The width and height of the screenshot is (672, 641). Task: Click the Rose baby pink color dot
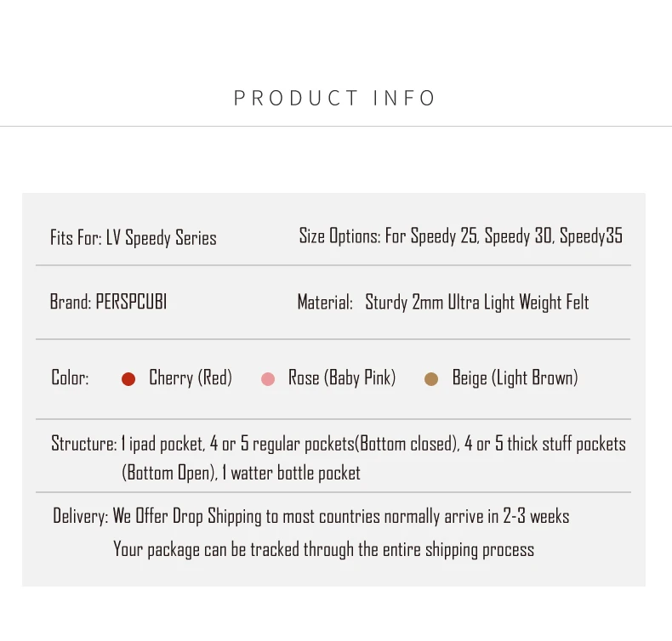(268, 379)
